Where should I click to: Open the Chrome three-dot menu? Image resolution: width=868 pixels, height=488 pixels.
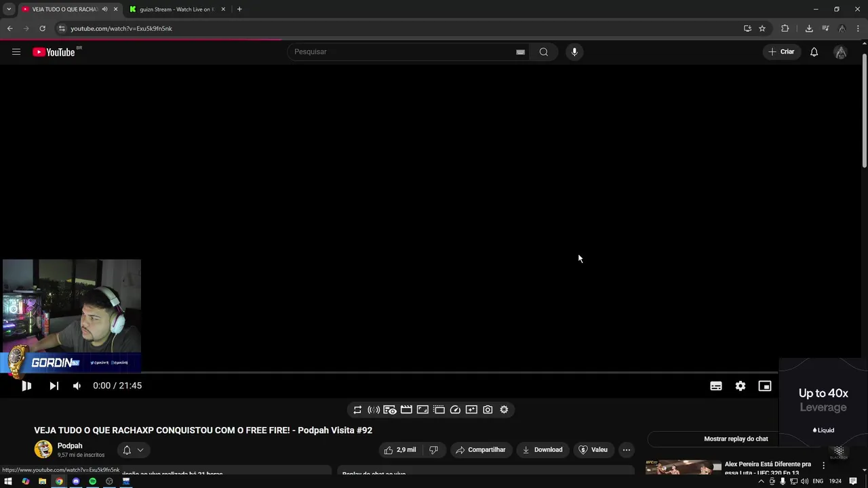[x=858, y=28]
